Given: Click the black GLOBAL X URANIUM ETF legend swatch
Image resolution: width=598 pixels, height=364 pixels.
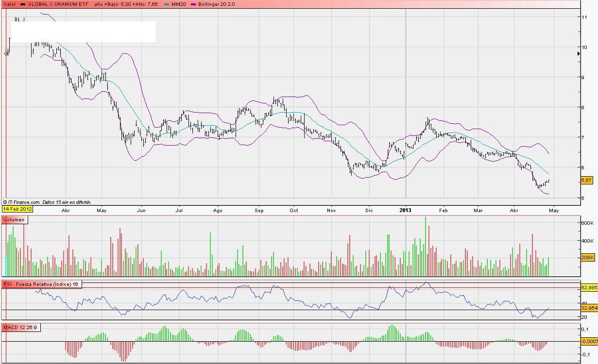Looking at the screenshot, I should [23, 4].
